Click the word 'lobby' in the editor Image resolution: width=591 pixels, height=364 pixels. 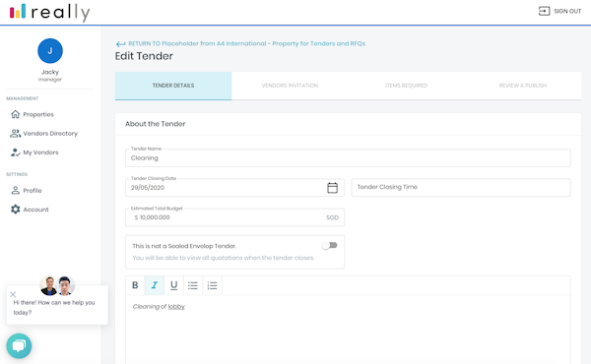(176, 307)
